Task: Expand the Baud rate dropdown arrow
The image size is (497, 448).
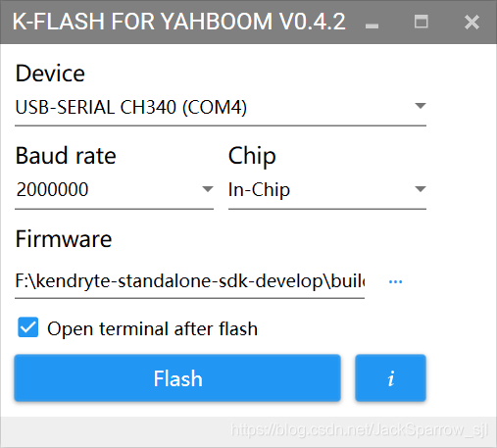Action: pos(208,189)
